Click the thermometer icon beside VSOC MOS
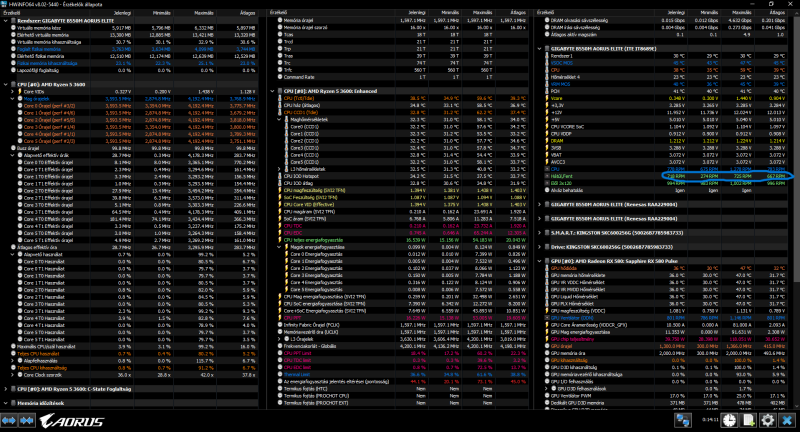Viewport: 800px width, 432px height. (547, 63)
